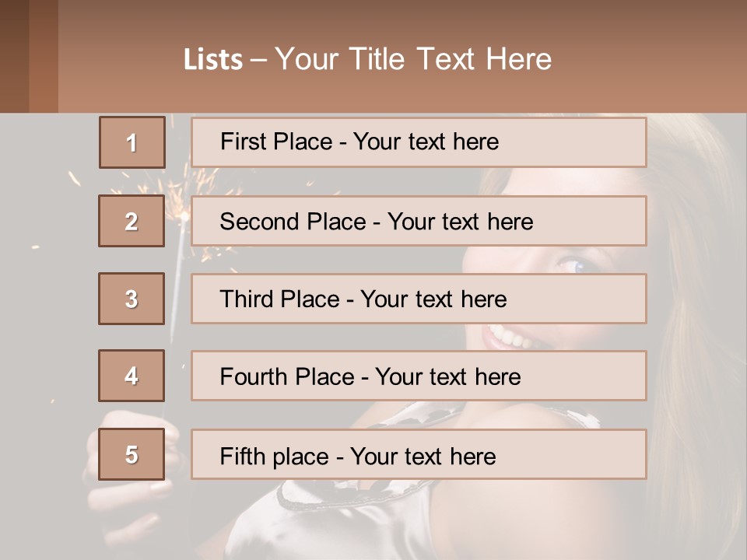This screenshot has height=560, width=747.
Task: Click the number 5 box
Action: coord(132,454)
